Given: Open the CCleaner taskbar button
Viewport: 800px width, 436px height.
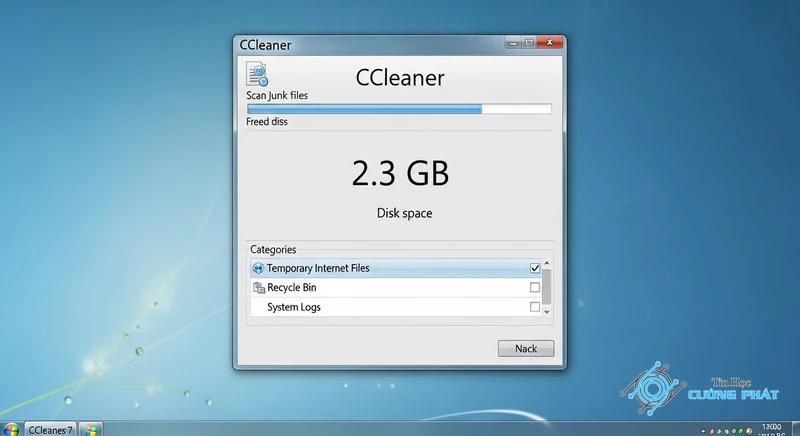Looking at the screenshot, I should click(50, 430).
